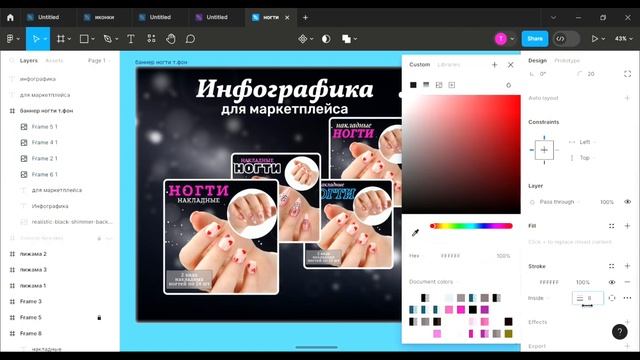Select the Rectangle shape tool
This screenshot has width=640, height=360.
84,39
